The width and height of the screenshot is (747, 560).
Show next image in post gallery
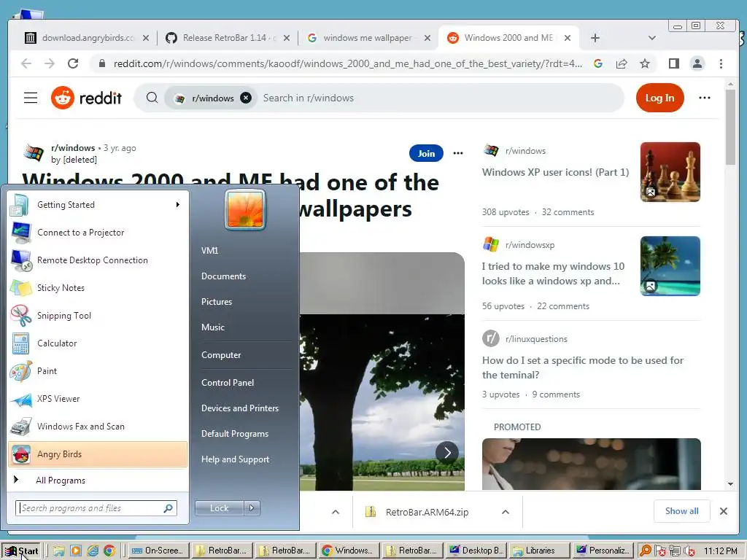coord(447,453)
